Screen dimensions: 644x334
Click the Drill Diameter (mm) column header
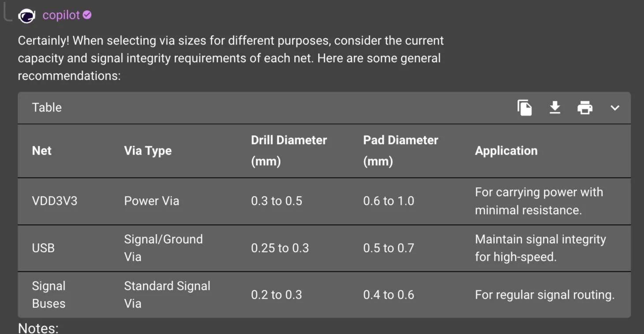pos(289,150)
